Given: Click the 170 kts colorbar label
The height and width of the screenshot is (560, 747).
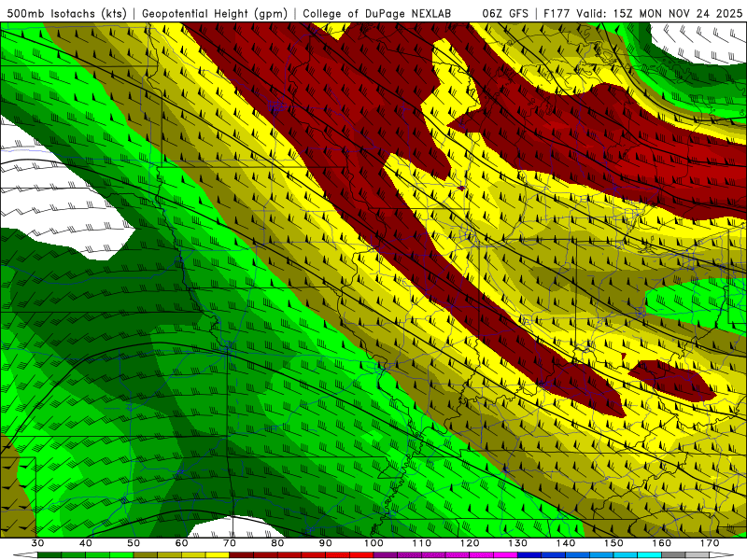Looking at the screenshot, I should pos(710,543).
